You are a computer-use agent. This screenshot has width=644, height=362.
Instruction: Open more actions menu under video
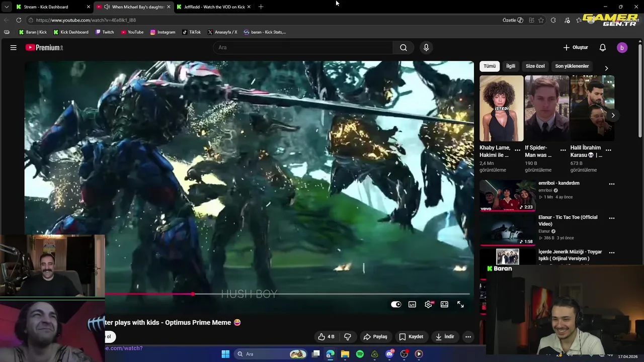468,336
